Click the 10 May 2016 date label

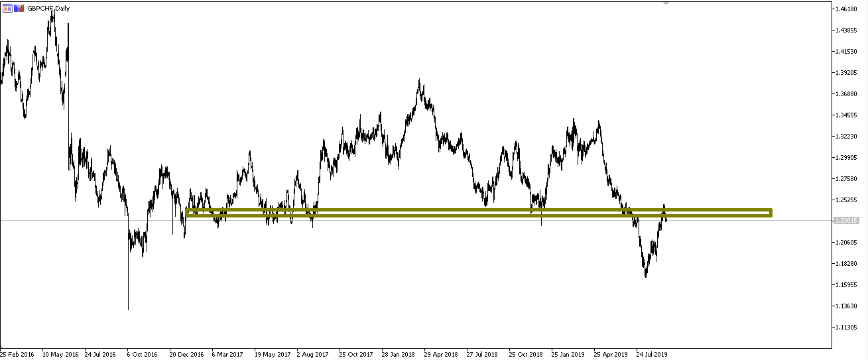(60, 354)
